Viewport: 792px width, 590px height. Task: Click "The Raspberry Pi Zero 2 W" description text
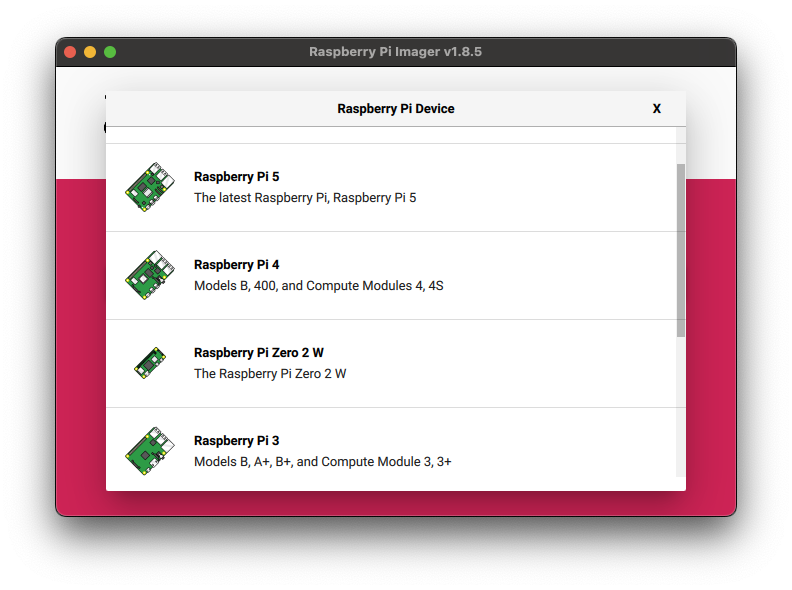point(270,374)
